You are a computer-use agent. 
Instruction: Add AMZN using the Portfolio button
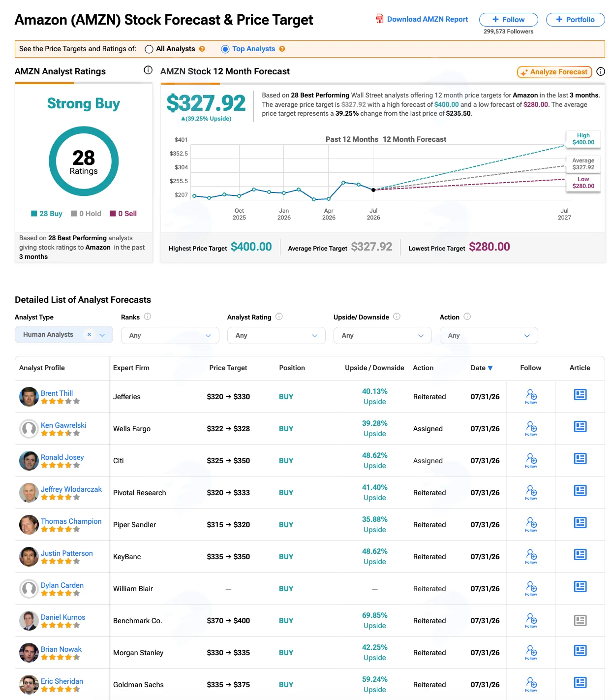[576, 20]
